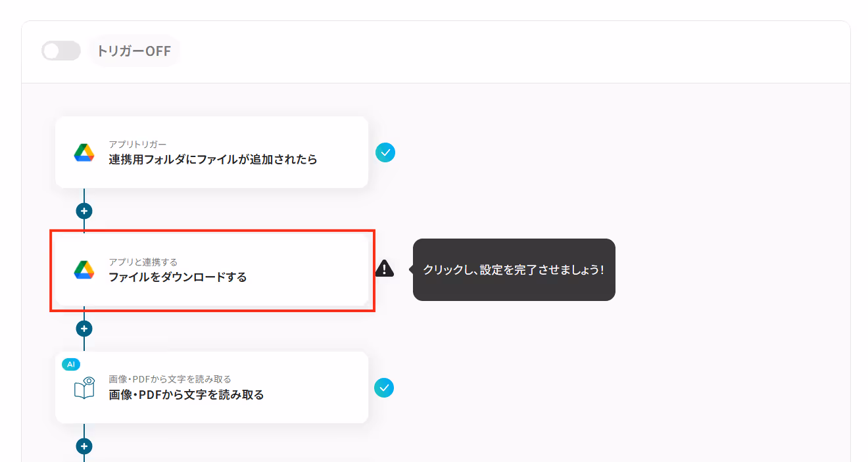
Task: Click Google Drive icon in アプリトリガー card
Action: [84, 152]
